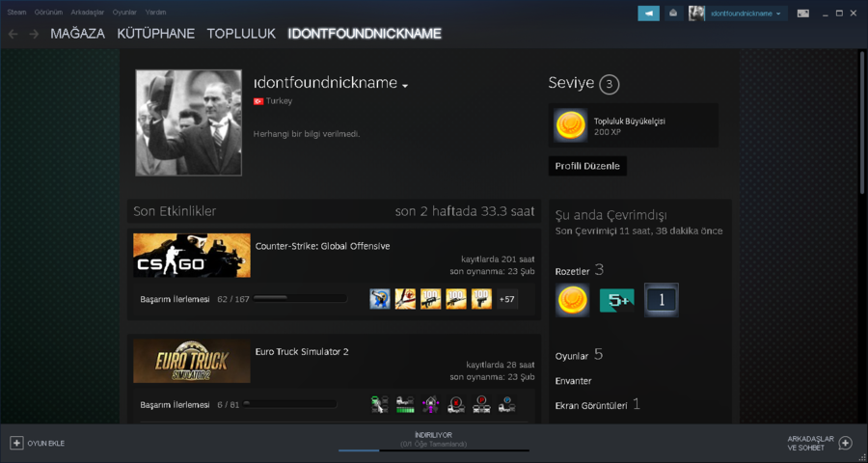Click the back navigation arrow
The image size is (868, 463).
13,34
